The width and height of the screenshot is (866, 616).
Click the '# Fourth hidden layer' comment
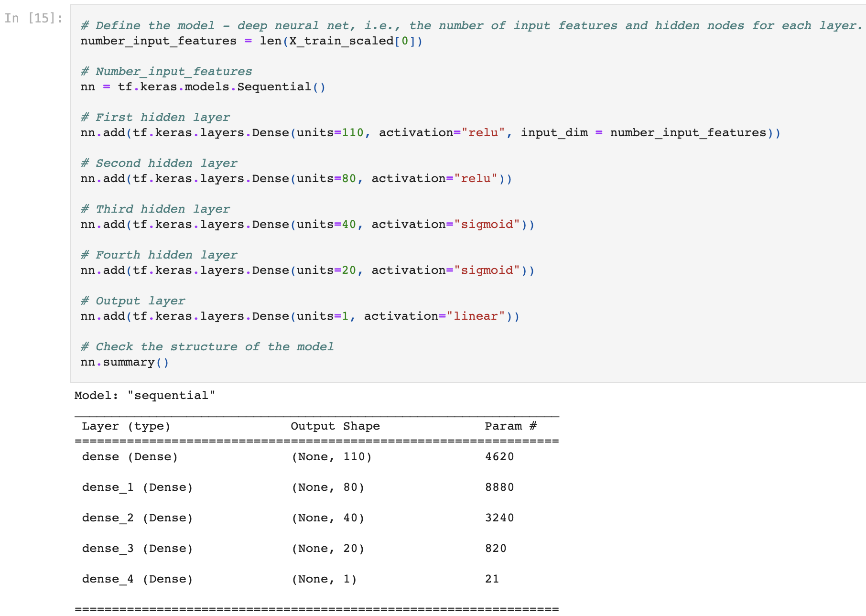click(159, 255)
